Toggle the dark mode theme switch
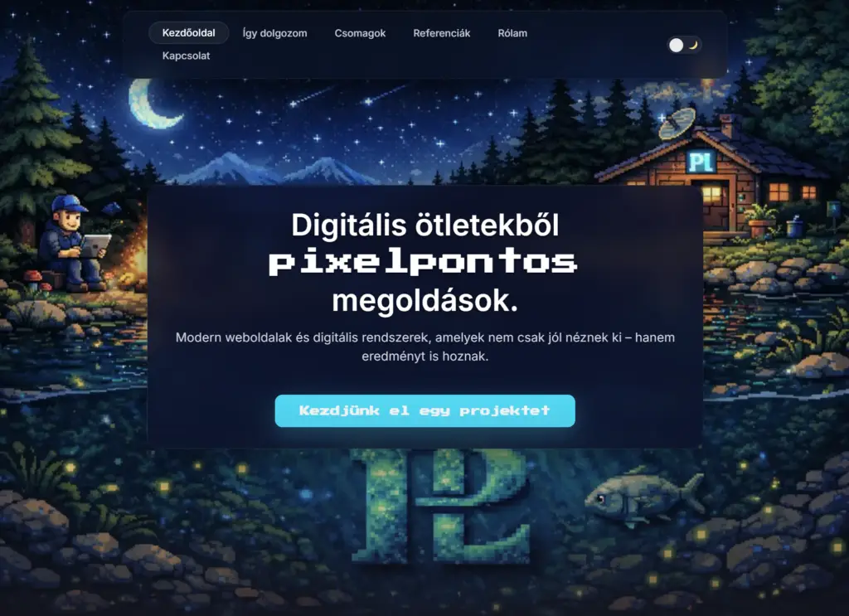Image resolution: width=849 pixels, height=616 pixels. pos(684,45)
